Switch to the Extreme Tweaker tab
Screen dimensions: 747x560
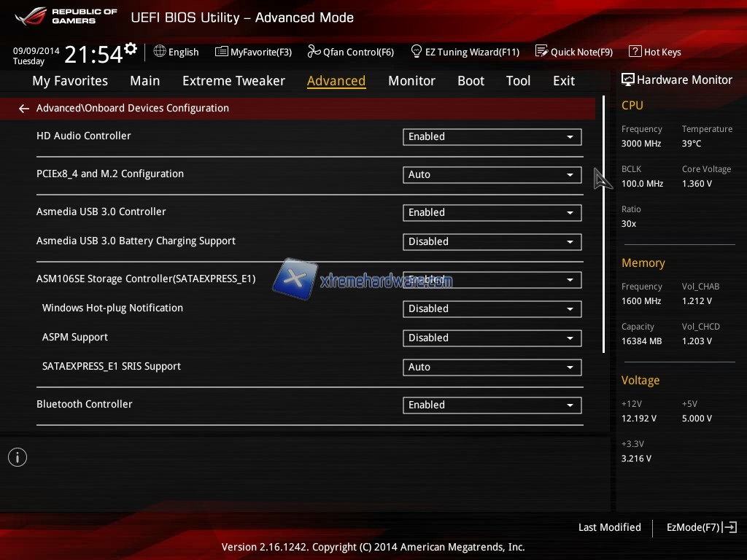click(x=233, y=81)
